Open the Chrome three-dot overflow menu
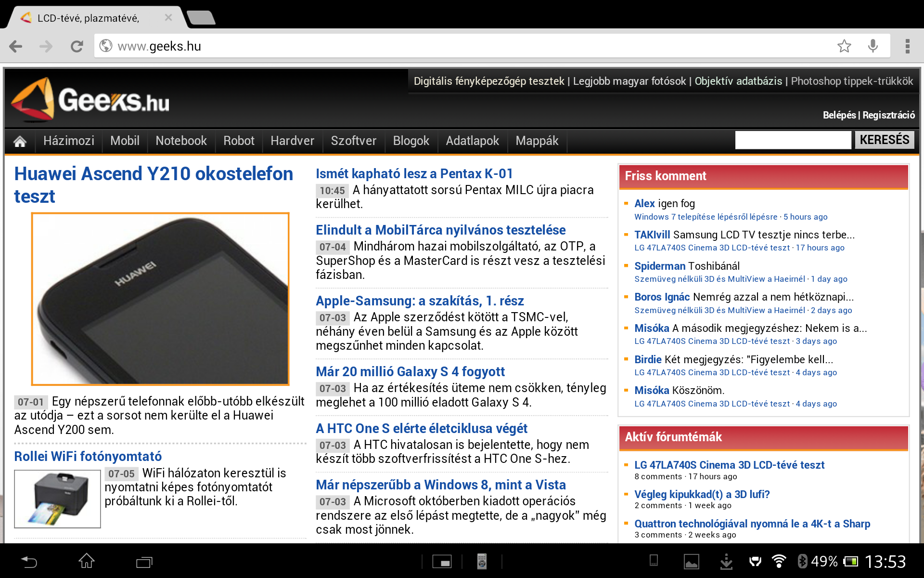The width and height of the screenshot is (924, 578). 907,46
